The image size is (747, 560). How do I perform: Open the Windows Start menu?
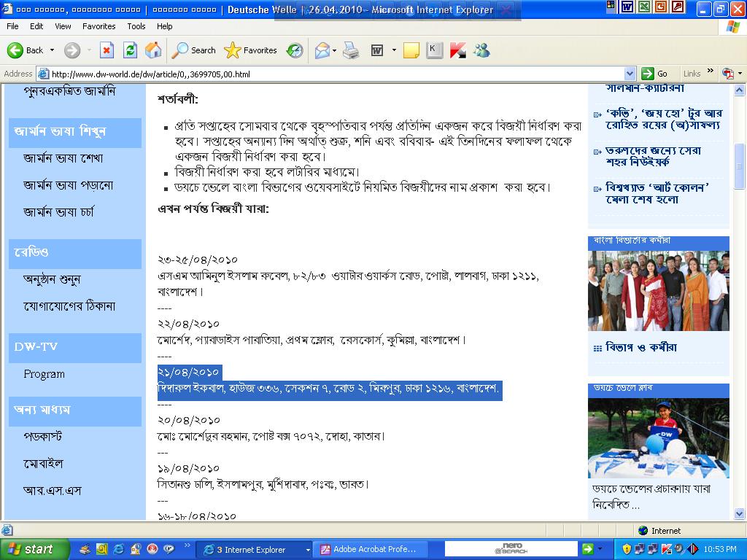pyautogui.click(x=34, y=550)
